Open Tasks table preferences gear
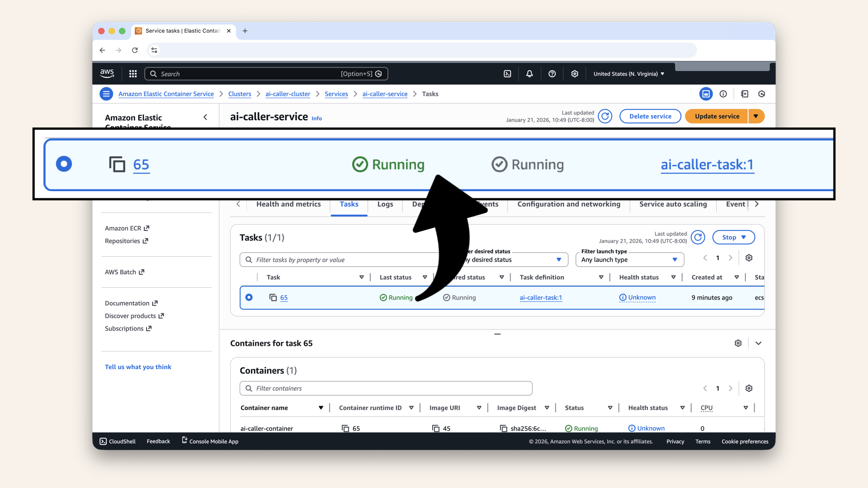868x488 pixels. tap(749, 258)
